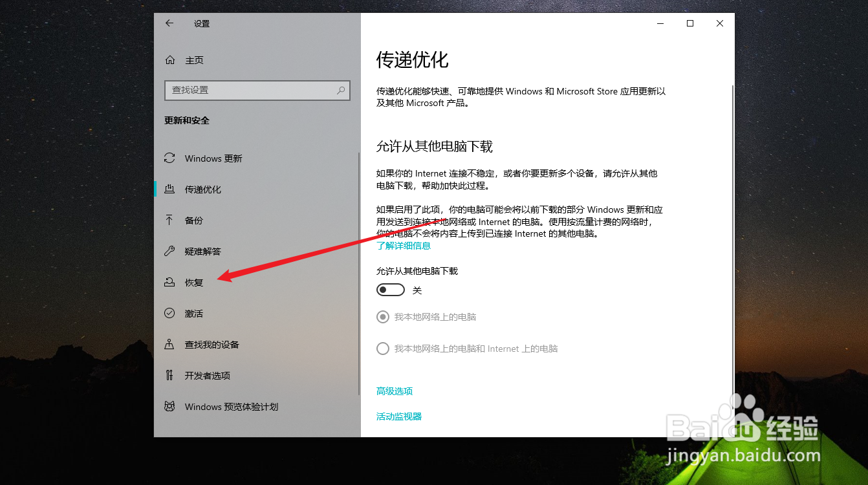Click the 传递优化 page heading
This screenshot has width=868, height=485.
[x=413, y=60]
